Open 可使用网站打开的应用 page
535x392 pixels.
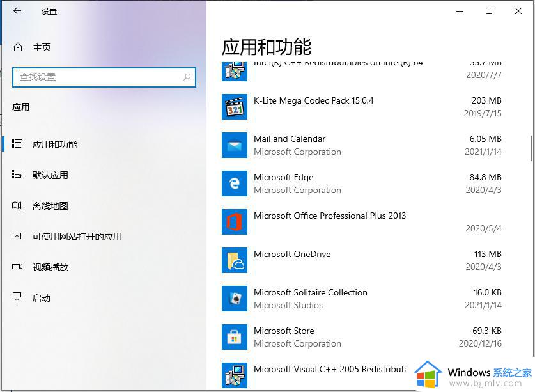[x=77, y=237]
